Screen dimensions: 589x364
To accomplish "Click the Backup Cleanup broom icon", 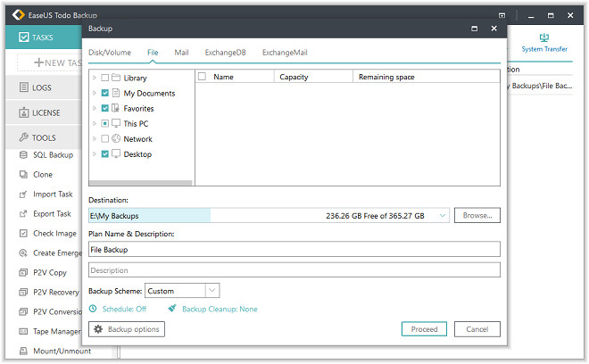I will click(172, 309).
